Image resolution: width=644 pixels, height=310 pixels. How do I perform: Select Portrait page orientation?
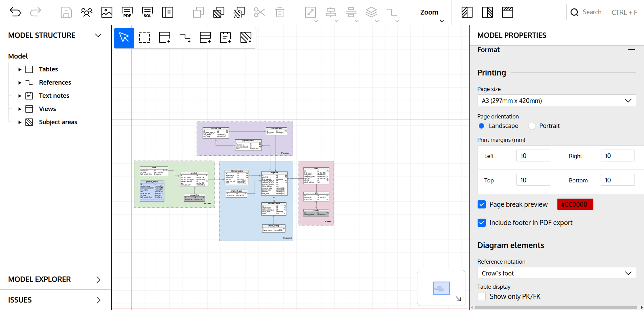[x=532, y=126]
